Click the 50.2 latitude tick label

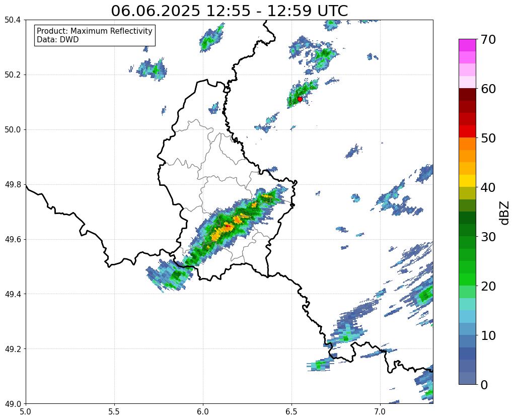coord(13,75)
